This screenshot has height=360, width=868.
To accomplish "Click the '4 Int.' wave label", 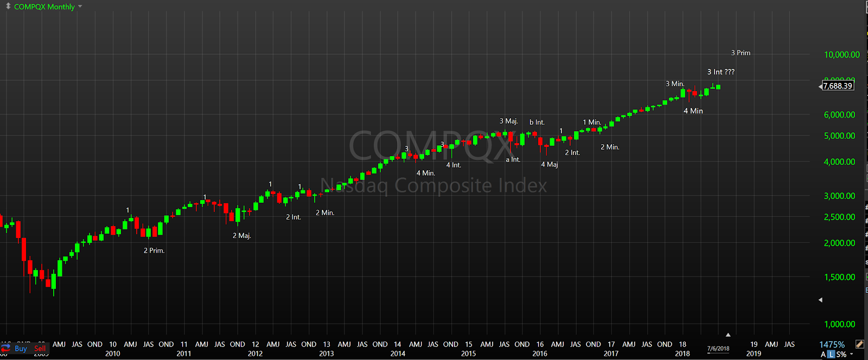I will coord(454,165).
